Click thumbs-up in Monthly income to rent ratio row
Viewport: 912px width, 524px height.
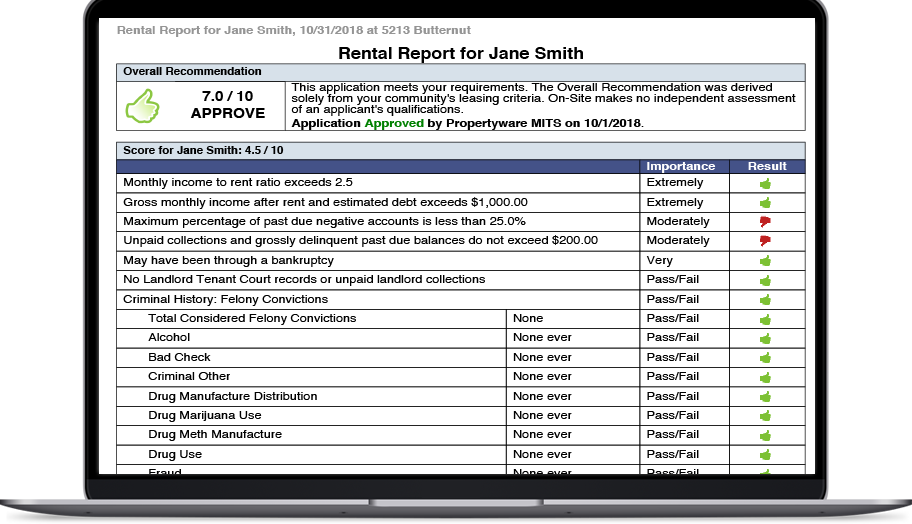[x=765, y=184]
